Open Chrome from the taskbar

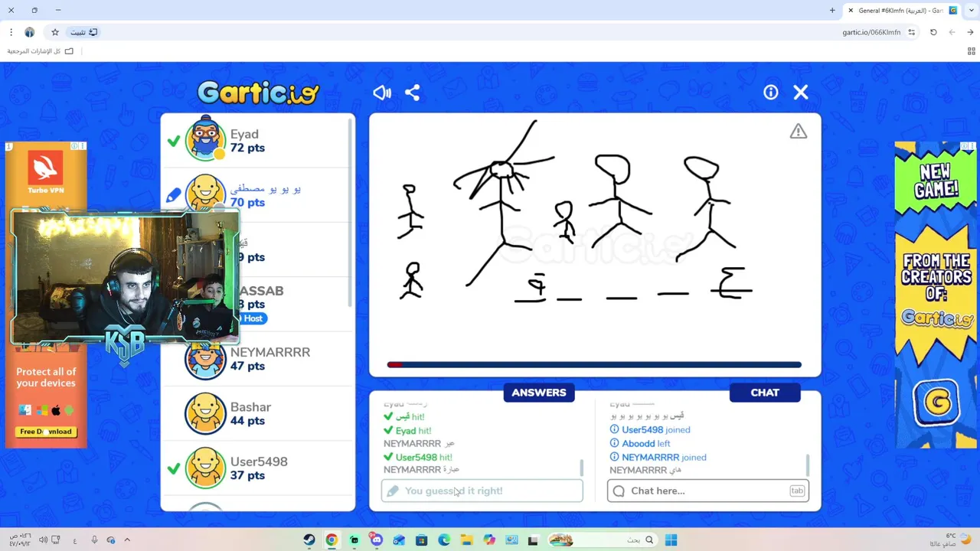(x=332, y=540)
